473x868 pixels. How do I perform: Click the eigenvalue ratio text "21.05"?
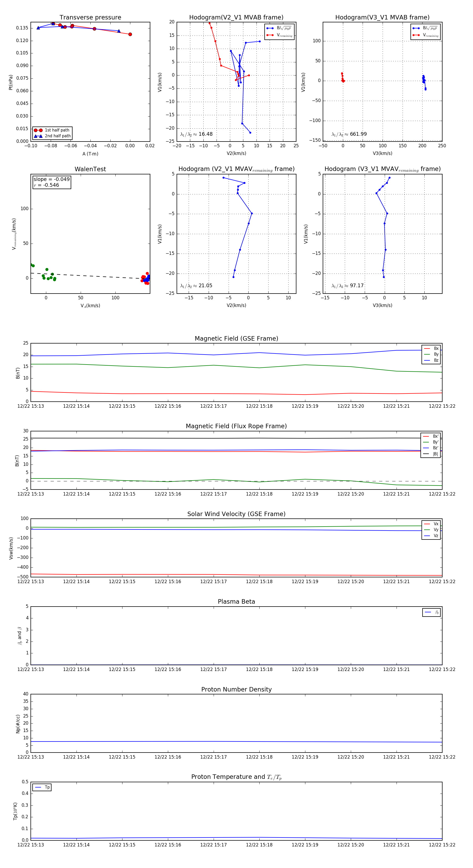205,286
